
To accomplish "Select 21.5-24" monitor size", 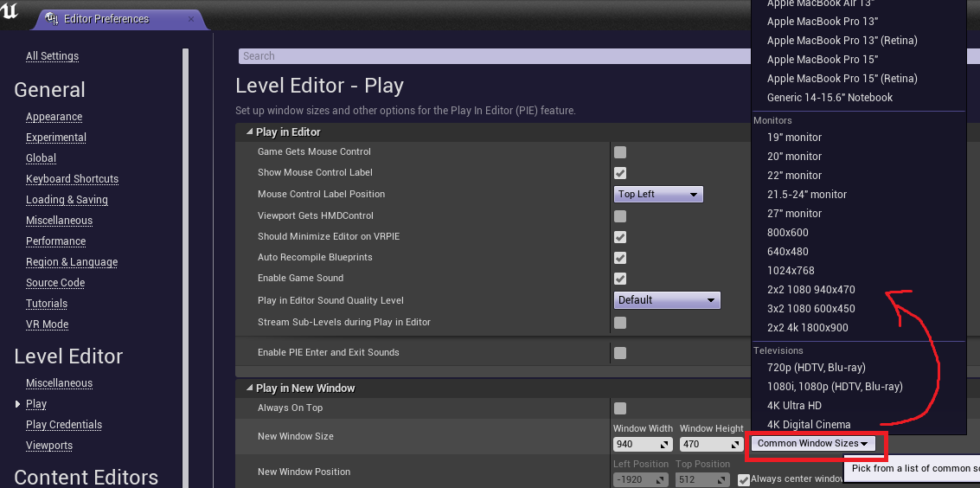I will [x=807, y=195].
